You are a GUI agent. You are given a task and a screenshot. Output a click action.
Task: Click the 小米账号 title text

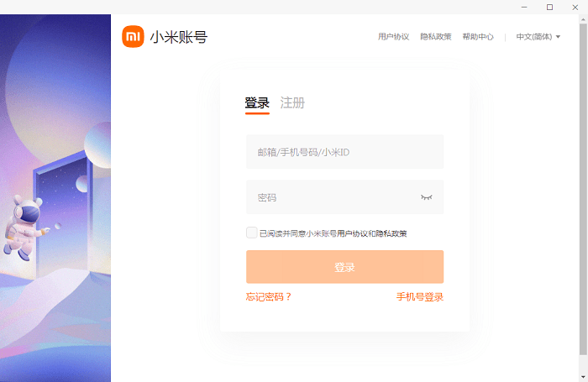178,37
